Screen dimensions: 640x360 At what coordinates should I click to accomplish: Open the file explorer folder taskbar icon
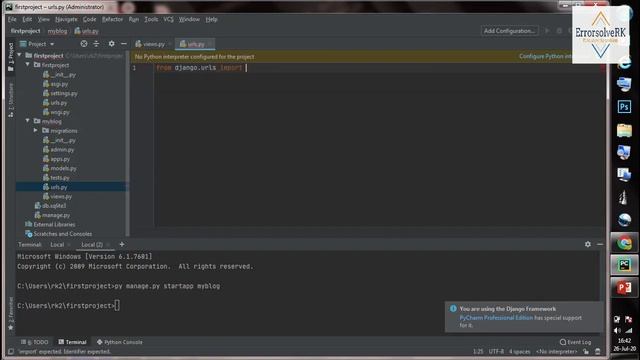tap(624, 130)
